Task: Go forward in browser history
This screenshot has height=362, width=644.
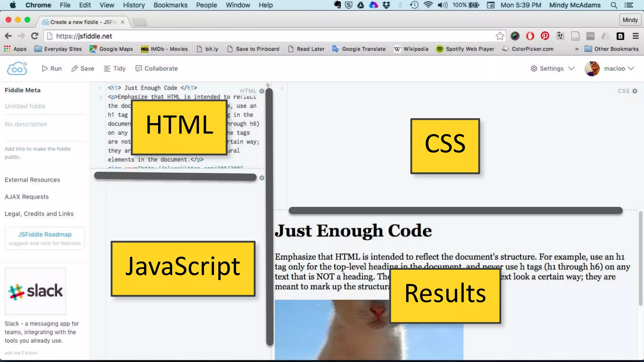Action: (x=21, y=36)
